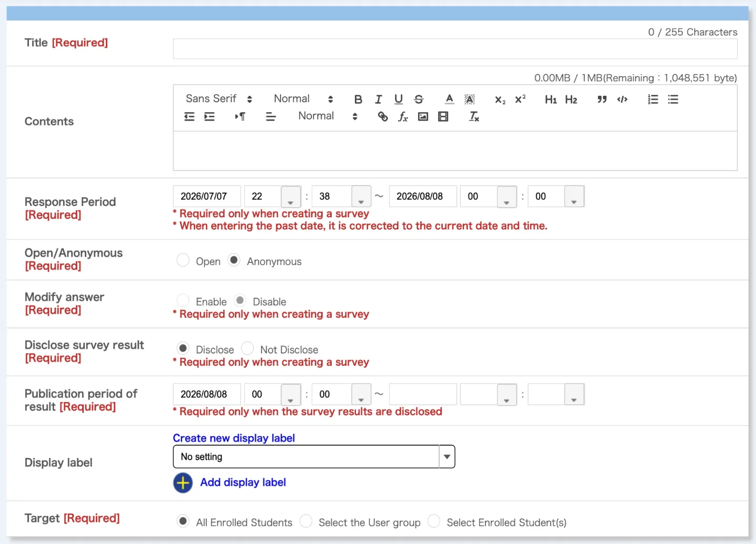Select the Not Disclose option

(247, 348)
